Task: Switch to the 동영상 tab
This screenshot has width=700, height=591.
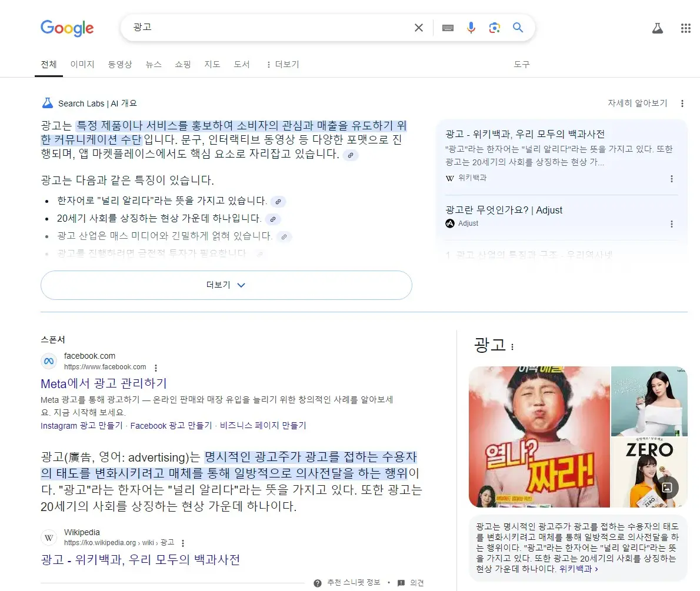Action: click(120, 65)
